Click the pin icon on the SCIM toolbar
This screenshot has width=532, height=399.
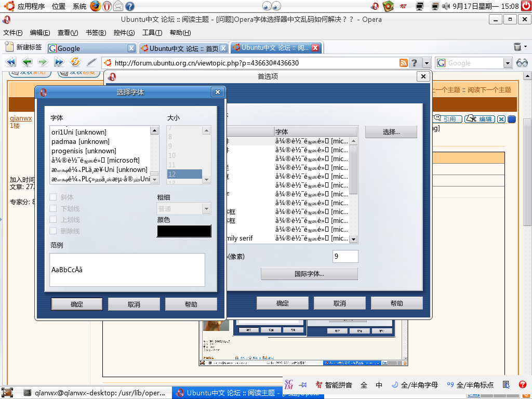(x=303, y=385)
